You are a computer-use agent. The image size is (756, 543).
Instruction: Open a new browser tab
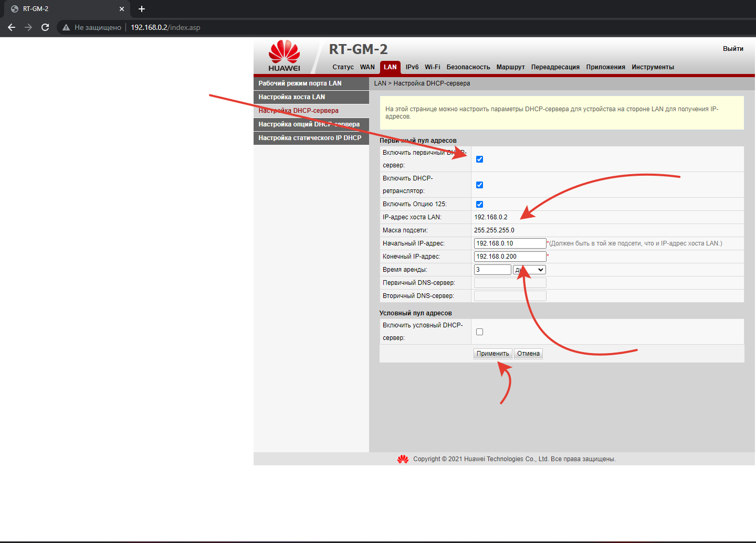point(142,9)
